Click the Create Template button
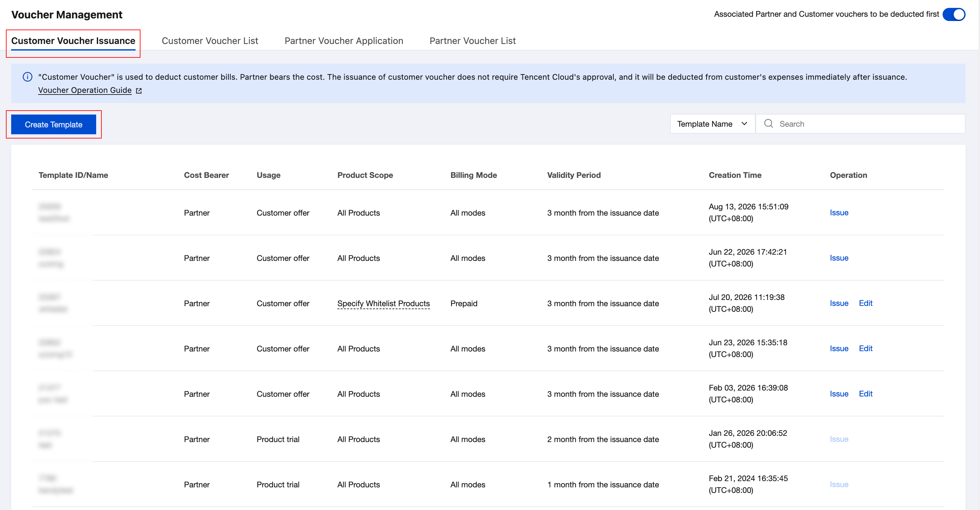980x510 pixels. pos(53,124)
